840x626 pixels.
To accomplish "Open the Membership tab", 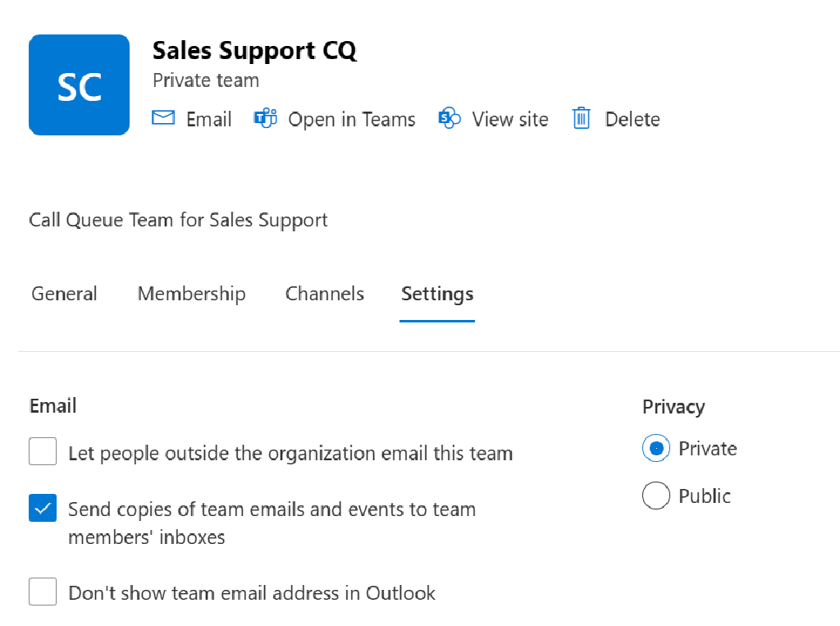I will [191, 294].
